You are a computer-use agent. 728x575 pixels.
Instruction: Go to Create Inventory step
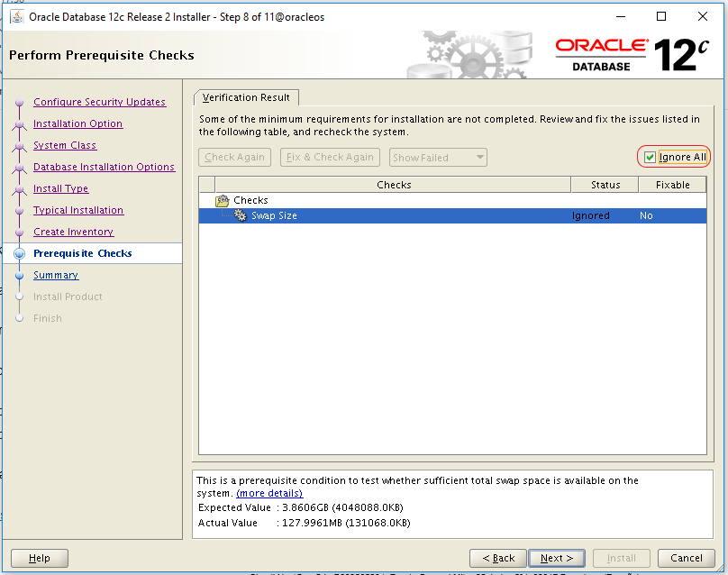pyautogui.click(x=73, y=232)
